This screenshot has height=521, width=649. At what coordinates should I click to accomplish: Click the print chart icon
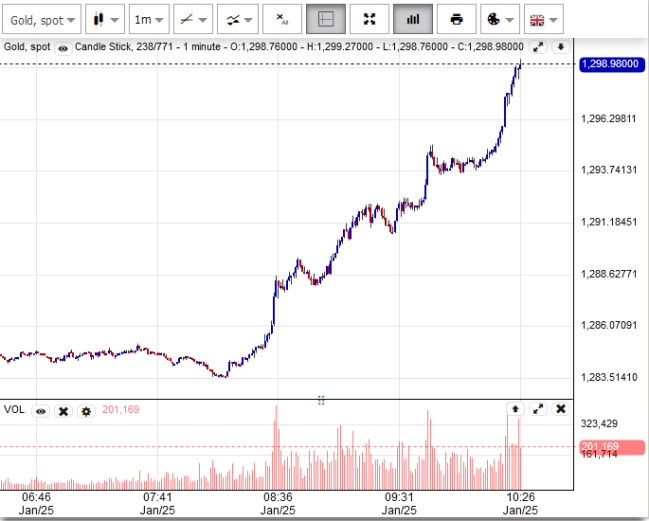[457, 19]
